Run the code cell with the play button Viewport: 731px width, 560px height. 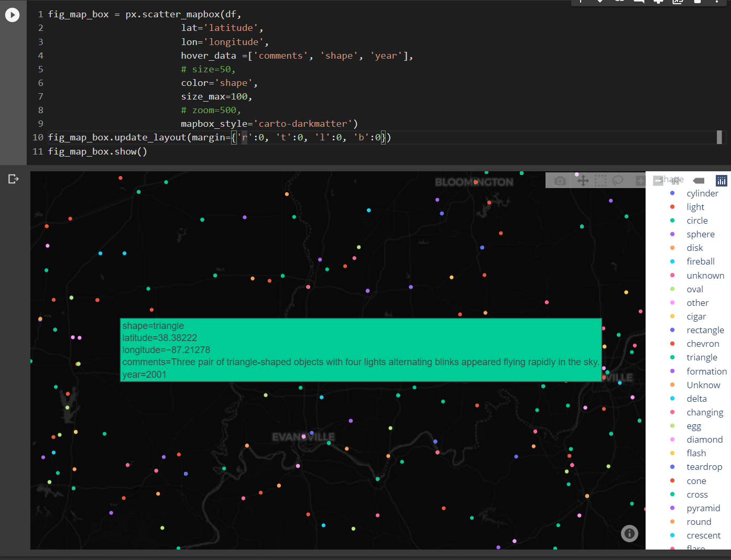[12, 15]
